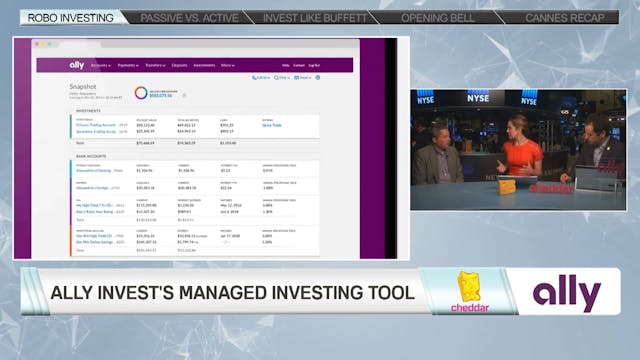This screenshot has height=360, width=640.
Task: Click the envelope email icon below navbar
Action: (x=296, y=78)
